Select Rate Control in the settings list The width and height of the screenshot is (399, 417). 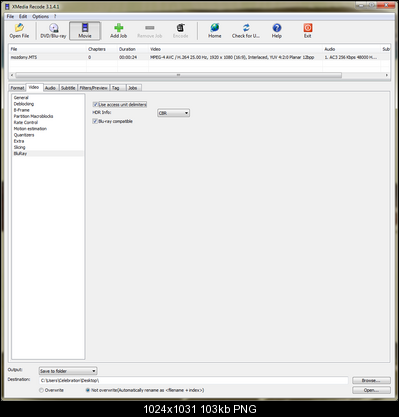click(x=26, y=122)
